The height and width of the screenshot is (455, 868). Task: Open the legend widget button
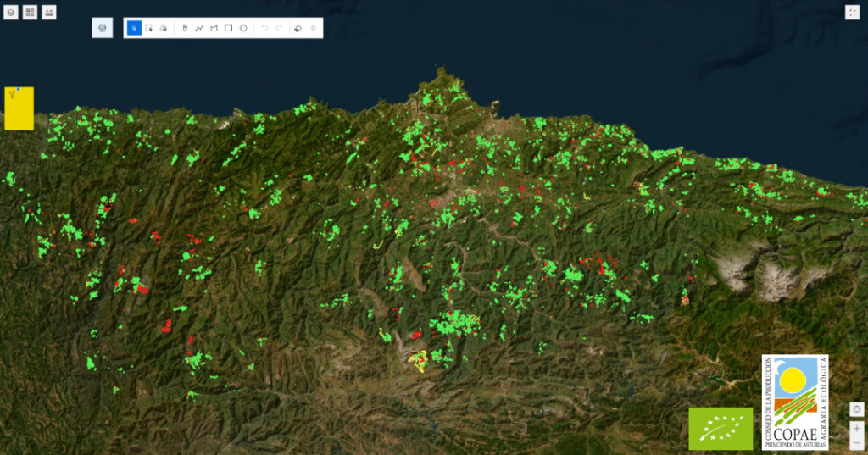click(x=49, y=13)
